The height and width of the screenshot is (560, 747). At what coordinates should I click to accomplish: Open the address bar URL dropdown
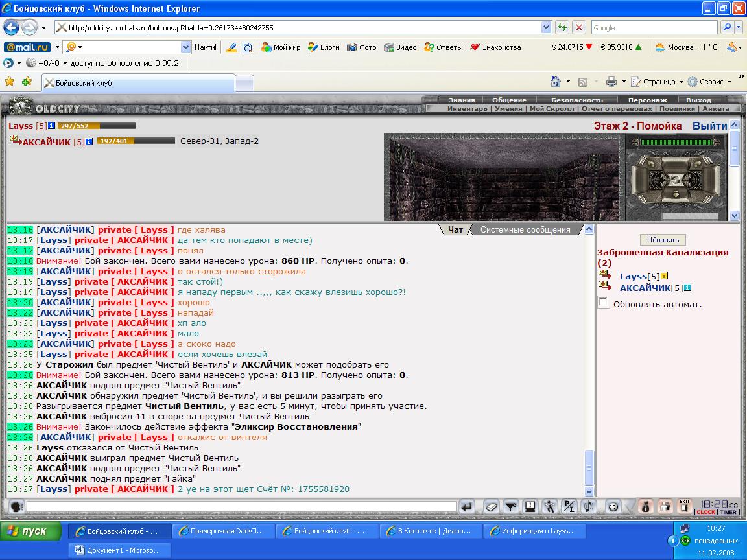[547, 28]
